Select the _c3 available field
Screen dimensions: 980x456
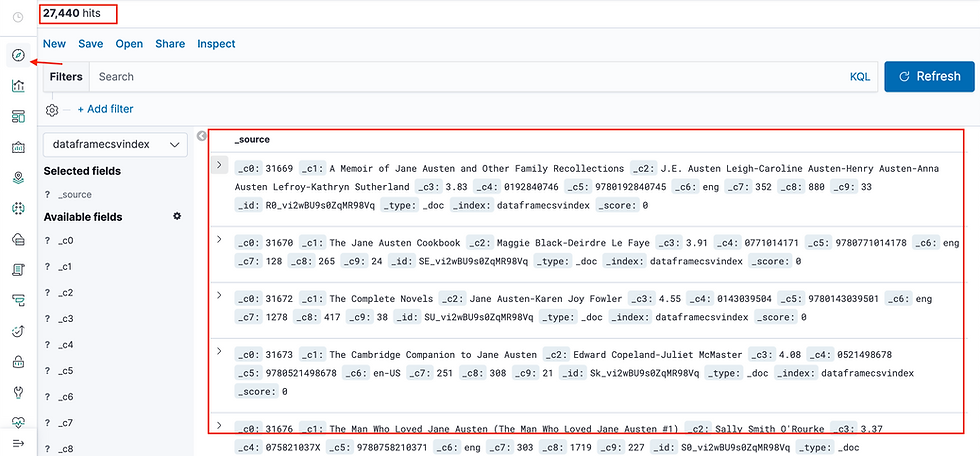pyautogui.click(x=66, y=319)
